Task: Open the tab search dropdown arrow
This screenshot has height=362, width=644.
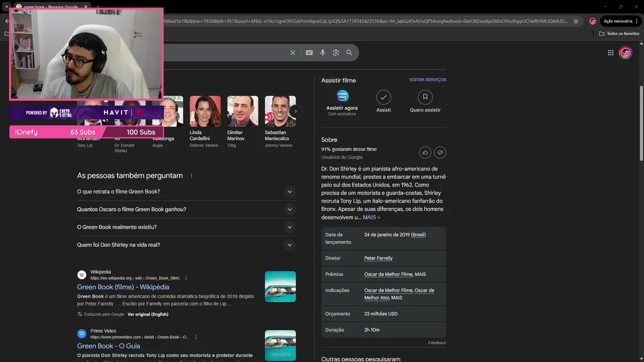Action: (7, 7)
